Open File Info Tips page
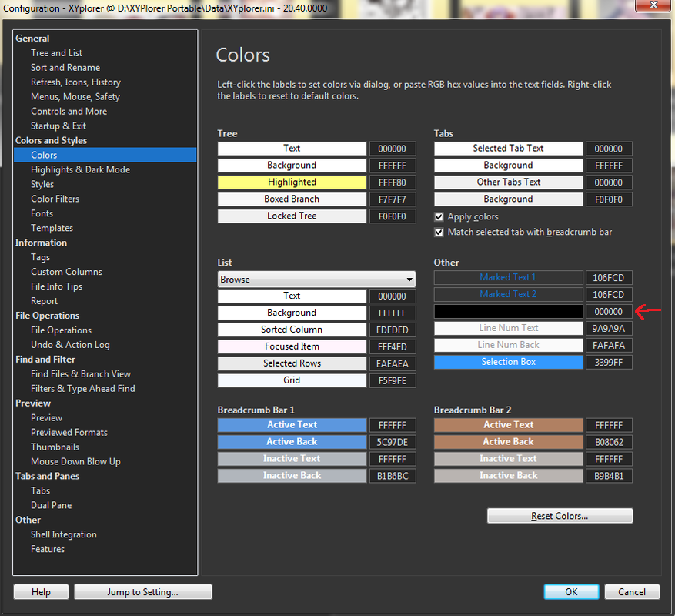 coord(56,286)
